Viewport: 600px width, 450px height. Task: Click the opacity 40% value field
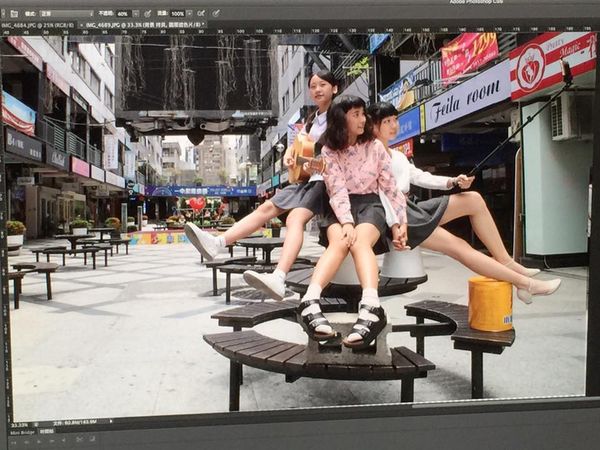point(123,14)
